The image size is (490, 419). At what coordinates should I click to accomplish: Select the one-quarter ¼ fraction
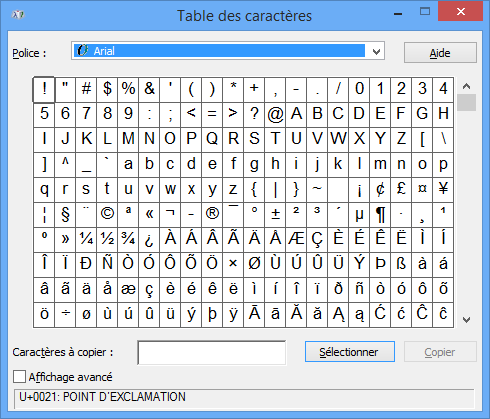86,240
